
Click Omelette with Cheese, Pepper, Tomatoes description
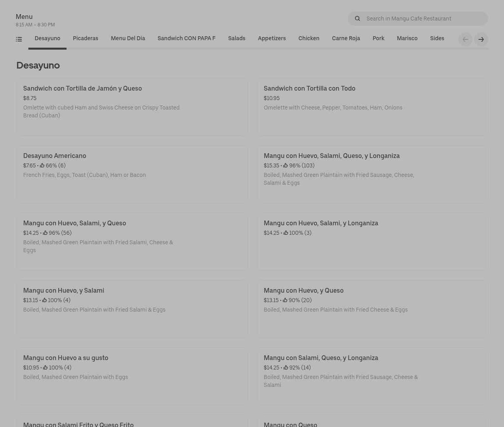pos(333,108)
